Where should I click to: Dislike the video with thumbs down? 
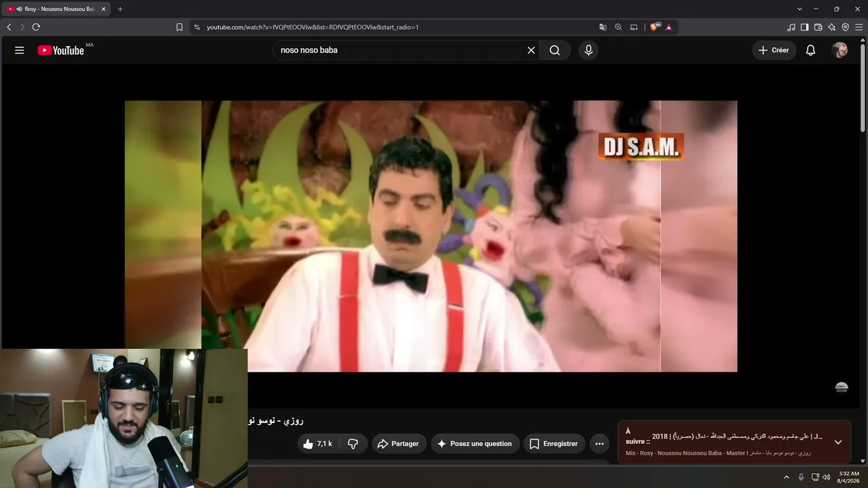[353, 444]
